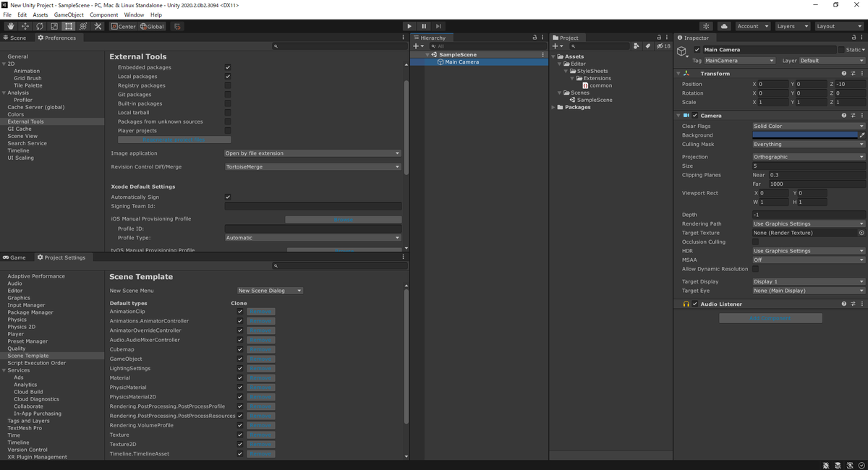Expand the Packages folder in Project
Screen dimensions: 868x470
(x=554, y=107)
